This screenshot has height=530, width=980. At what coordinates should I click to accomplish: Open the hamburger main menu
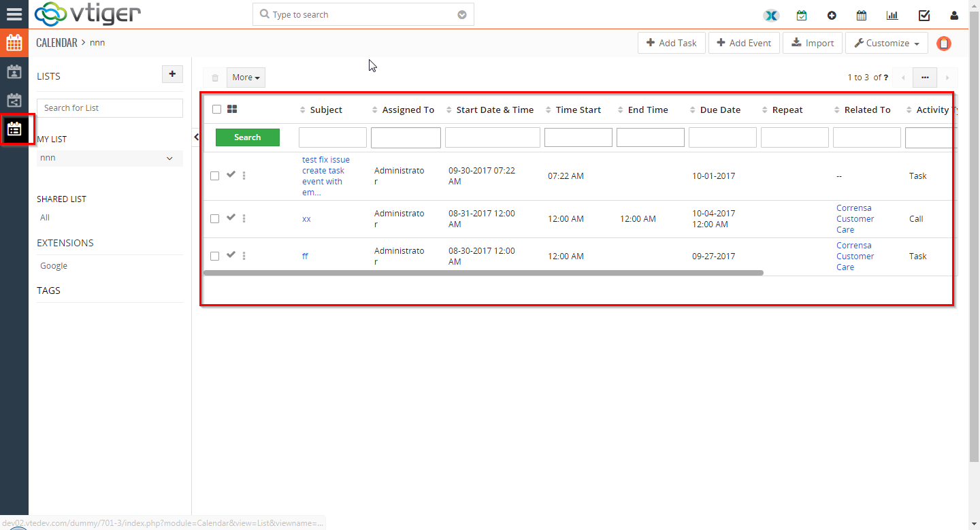[x=14, y=14]
